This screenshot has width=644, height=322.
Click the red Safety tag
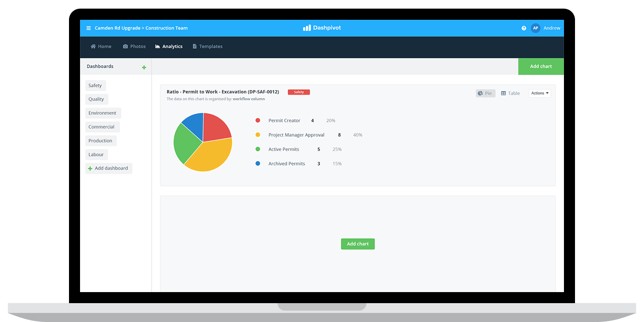299,92
